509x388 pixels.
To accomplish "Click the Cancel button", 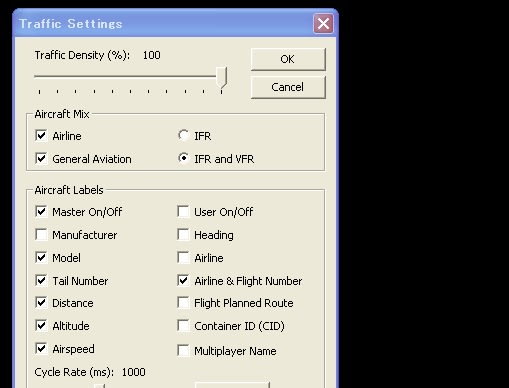I will tap(288, 87).
